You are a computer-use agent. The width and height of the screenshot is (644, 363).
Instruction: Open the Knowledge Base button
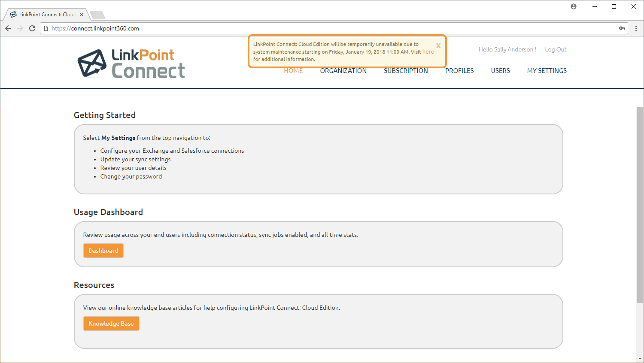pos(111,324)
